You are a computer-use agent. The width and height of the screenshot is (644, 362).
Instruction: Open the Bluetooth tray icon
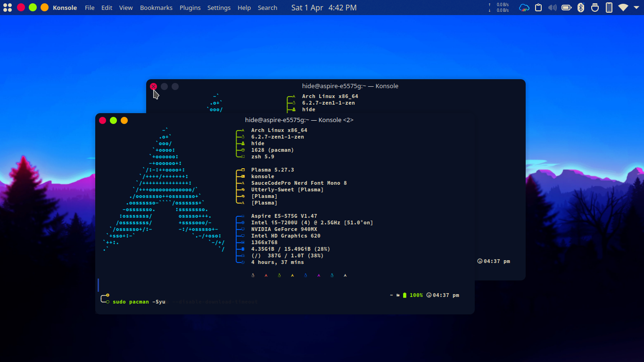coord(581,8)
